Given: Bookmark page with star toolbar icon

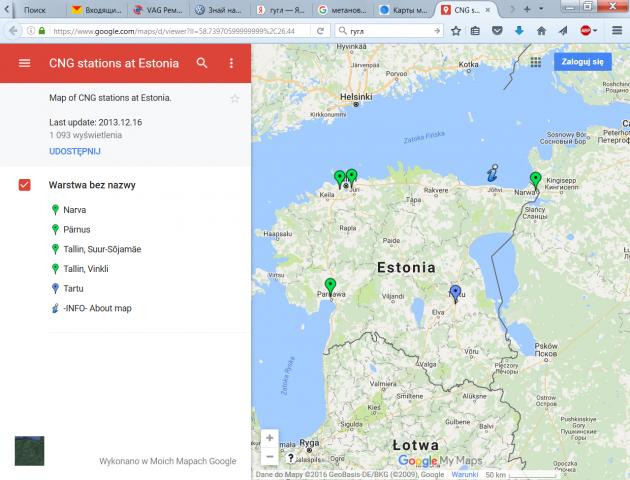Looking at the screenshot, I should [456, 31].
